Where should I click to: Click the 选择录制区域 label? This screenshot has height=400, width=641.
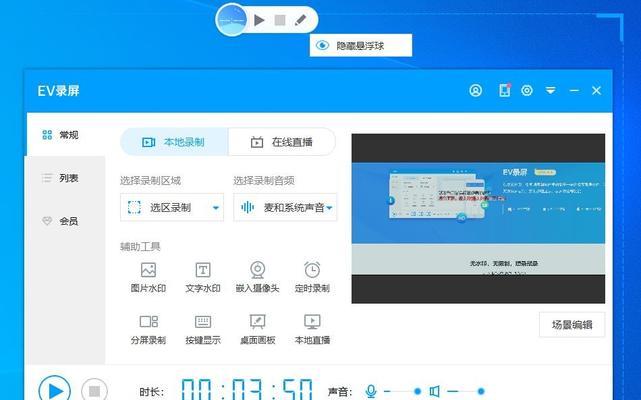pos(150,180)
